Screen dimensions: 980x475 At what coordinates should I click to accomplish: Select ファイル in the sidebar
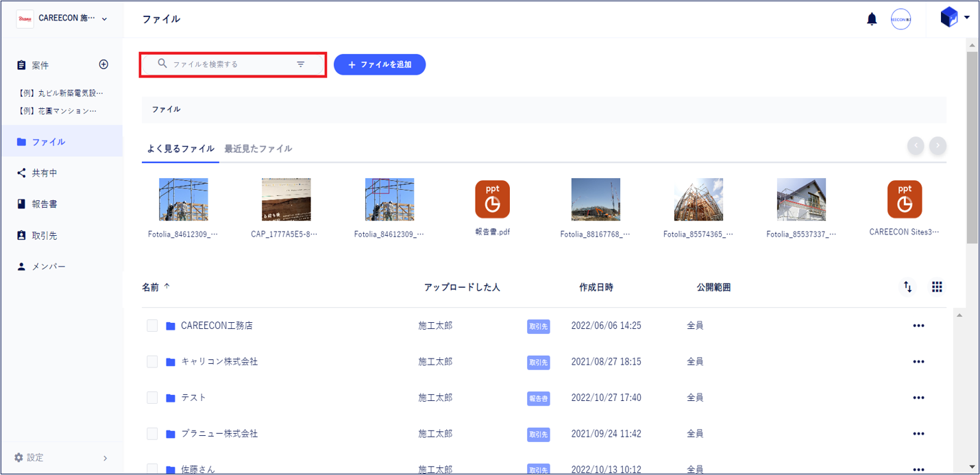(62, 142)
